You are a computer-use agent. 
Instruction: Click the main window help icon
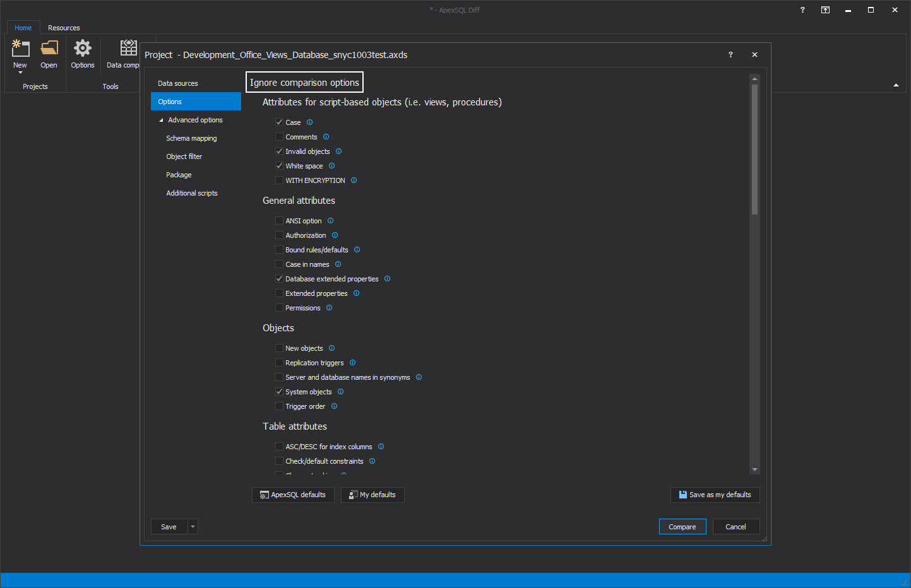(802, 10)
